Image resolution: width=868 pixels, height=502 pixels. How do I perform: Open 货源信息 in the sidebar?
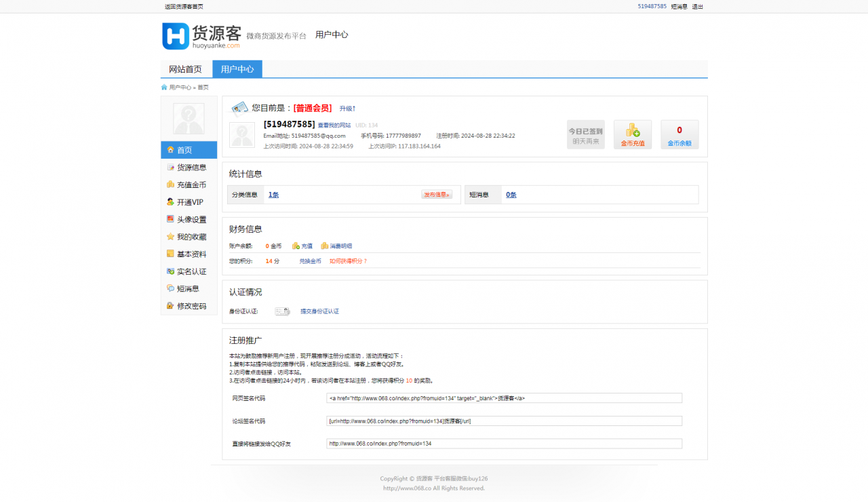[x=192, y=167]
